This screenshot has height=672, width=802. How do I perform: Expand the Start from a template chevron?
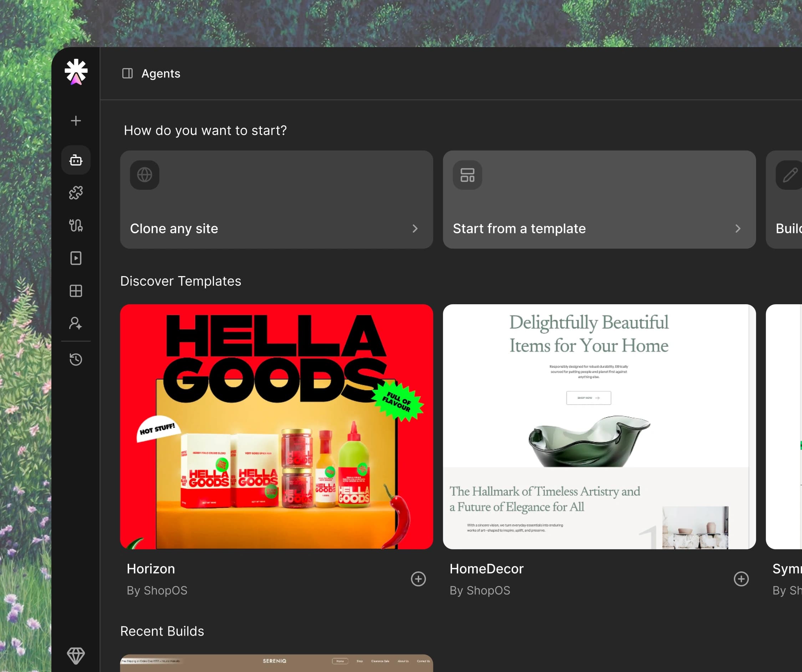(x=738, y=228)
